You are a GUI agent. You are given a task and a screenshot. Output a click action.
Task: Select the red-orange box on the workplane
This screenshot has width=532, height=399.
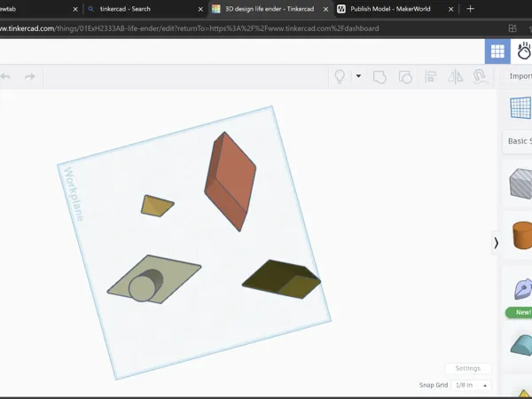coord(231,181)
